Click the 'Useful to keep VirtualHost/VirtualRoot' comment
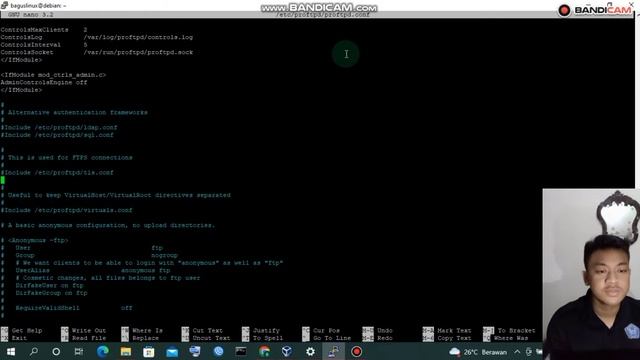 click(x=116, y=195)
